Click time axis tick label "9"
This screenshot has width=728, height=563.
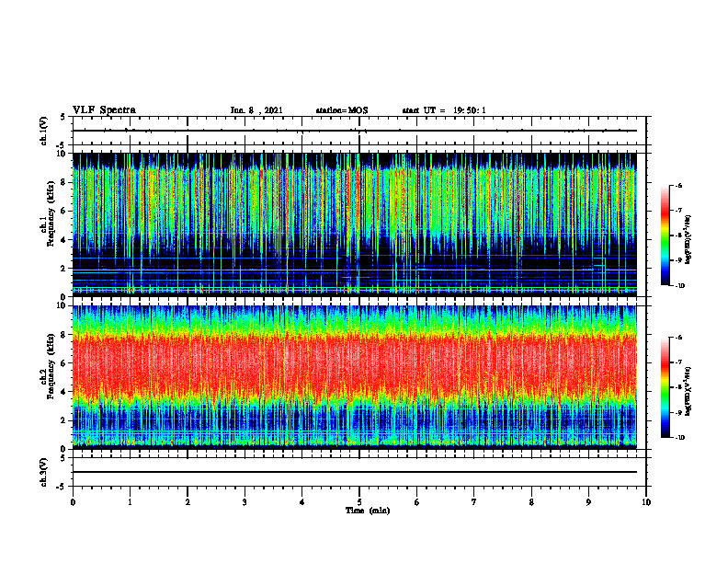588,502
